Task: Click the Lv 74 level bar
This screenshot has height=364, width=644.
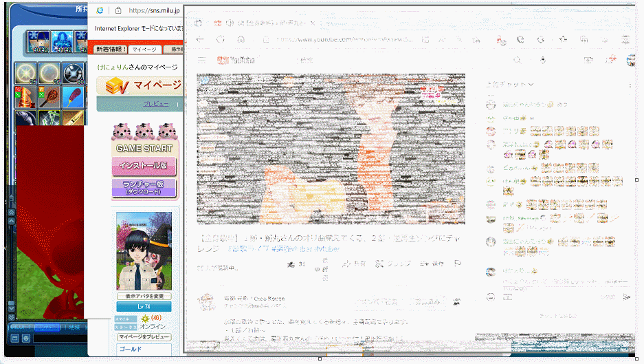Action: tap(144, 307)
